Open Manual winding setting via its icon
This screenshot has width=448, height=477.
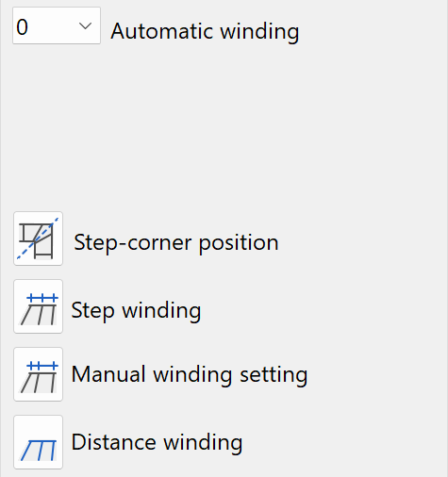click(38, 374)
